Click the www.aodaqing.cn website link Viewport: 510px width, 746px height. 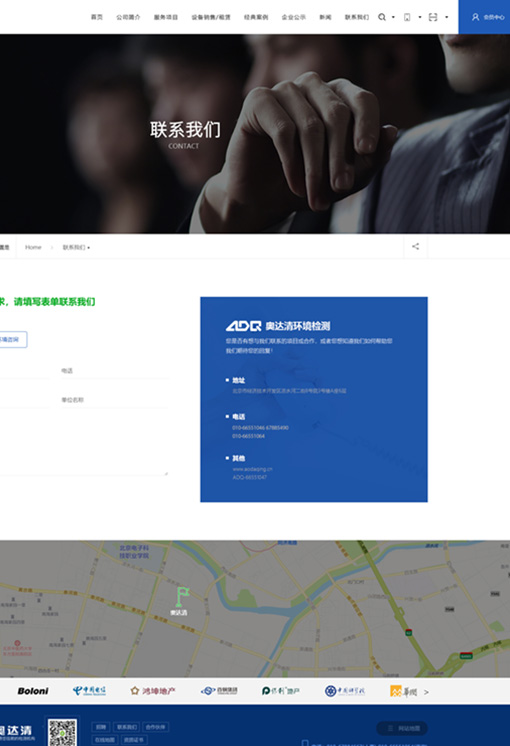tap(252, 469)
